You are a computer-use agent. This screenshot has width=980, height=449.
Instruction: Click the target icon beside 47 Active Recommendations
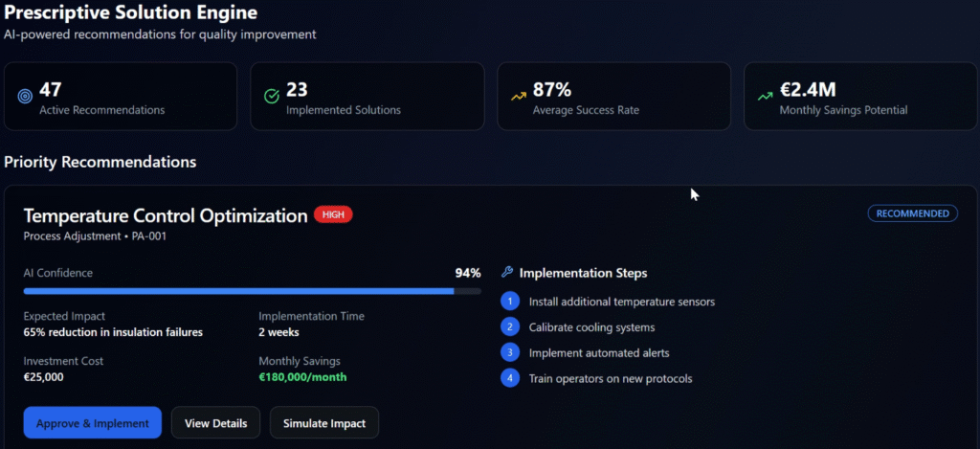(x=25, y=97)
